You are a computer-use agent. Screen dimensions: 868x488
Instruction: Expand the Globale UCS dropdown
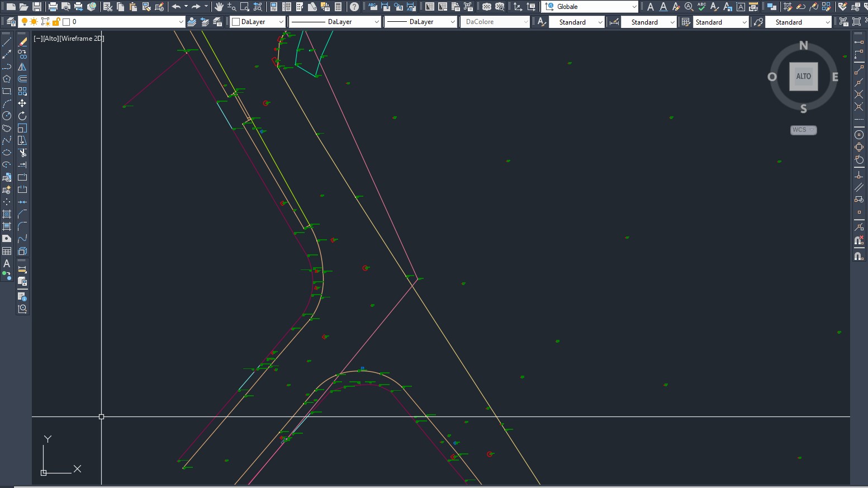(x=634, y=7)
